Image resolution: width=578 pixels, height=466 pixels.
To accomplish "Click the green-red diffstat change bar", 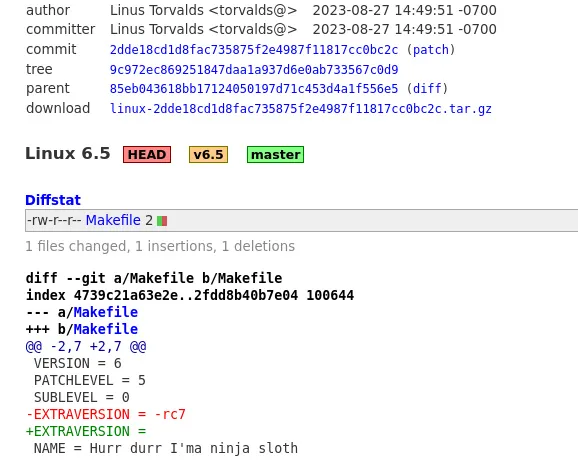I will [x=162, y=221].
